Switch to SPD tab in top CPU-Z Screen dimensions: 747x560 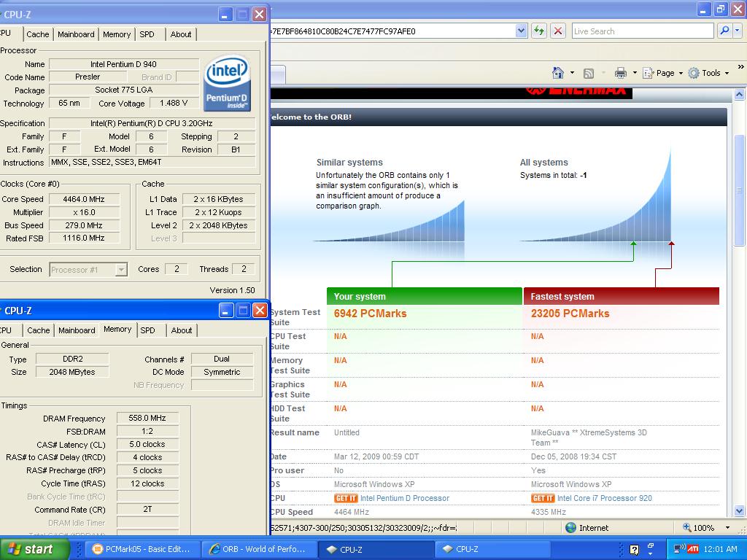(147, 34)
